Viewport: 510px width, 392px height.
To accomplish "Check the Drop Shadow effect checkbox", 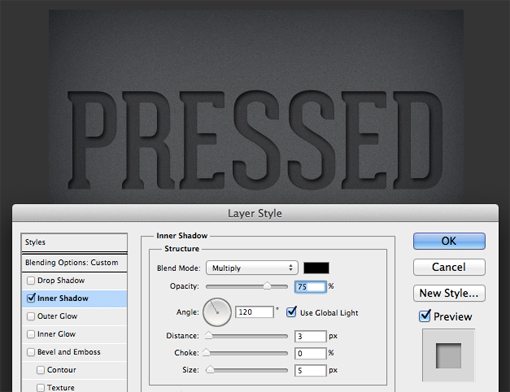I will pyautogui.click(x=31, y=280).
